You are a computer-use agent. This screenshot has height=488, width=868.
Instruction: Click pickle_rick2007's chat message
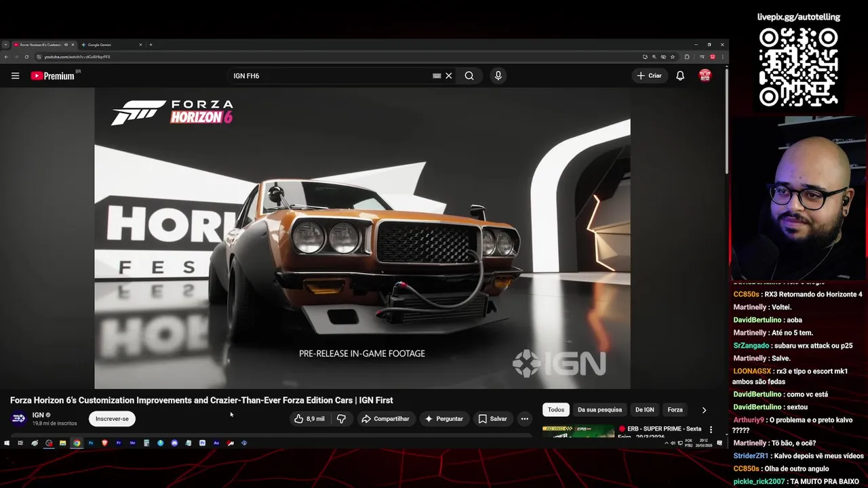[796, 481]
